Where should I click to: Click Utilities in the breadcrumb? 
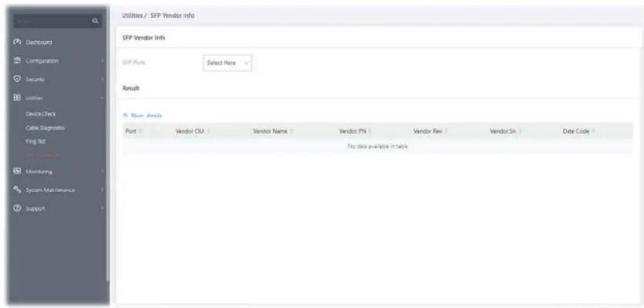(132, 15)
